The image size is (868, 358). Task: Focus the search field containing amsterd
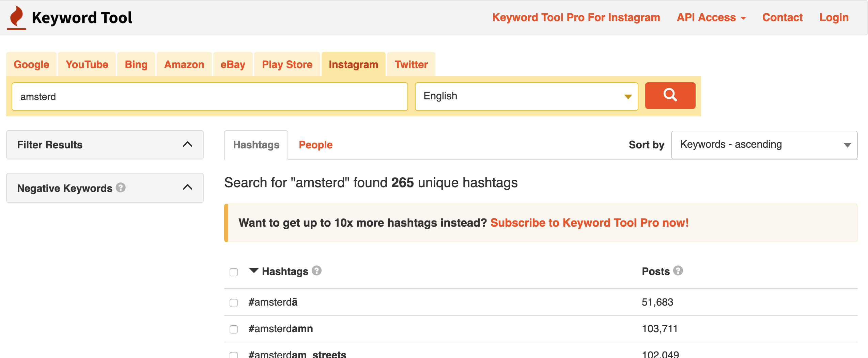210,97
